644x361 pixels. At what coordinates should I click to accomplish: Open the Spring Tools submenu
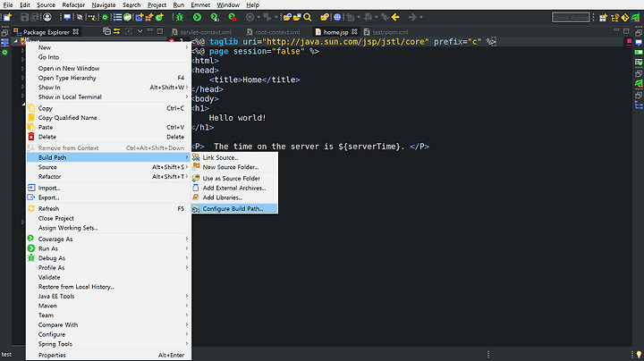click(109, 344)
